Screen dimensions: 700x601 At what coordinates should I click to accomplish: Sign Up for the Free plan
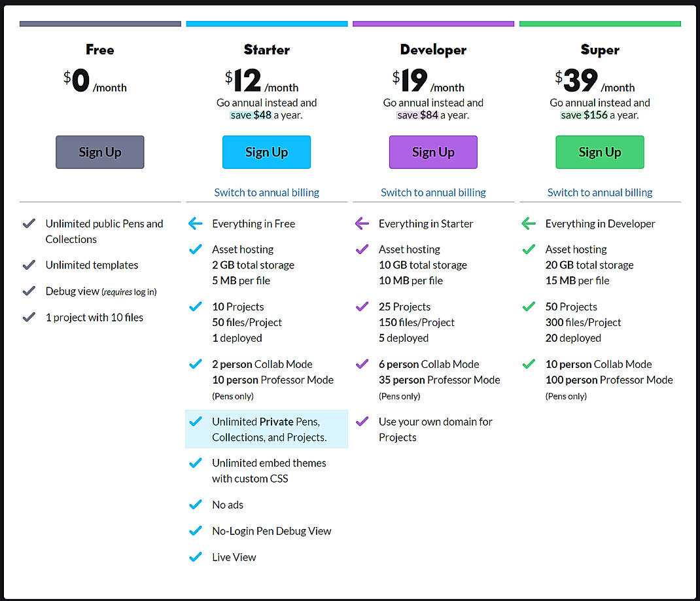click(99, 152)
